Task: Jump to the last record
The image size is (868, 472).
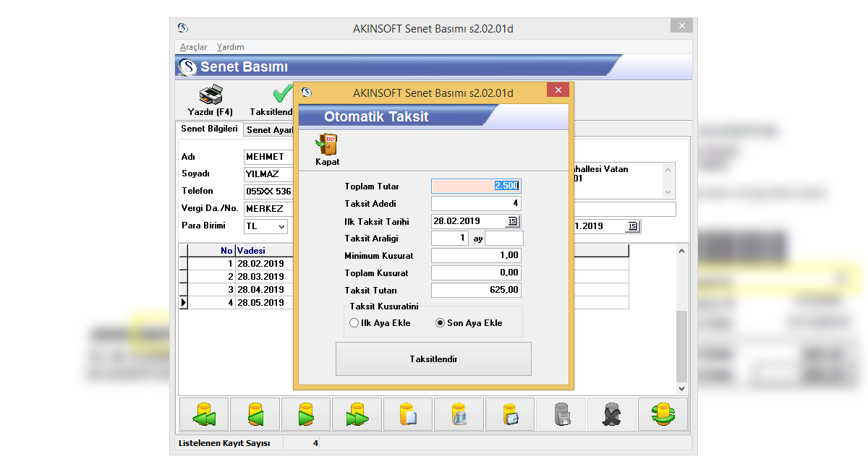Action: coord(357,414)
